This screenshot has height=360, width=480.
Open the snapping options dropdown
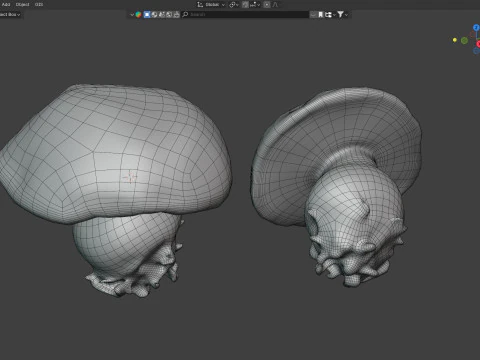click(255, 5)
